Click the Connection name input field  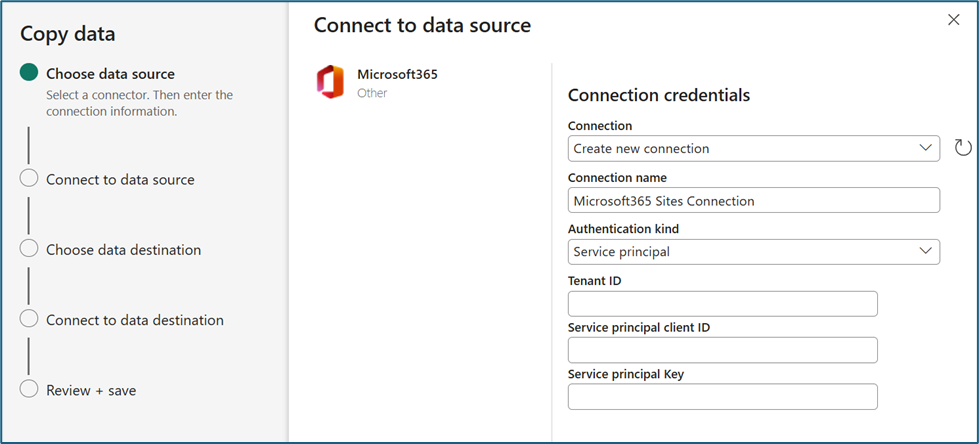[x=754, y=200]
